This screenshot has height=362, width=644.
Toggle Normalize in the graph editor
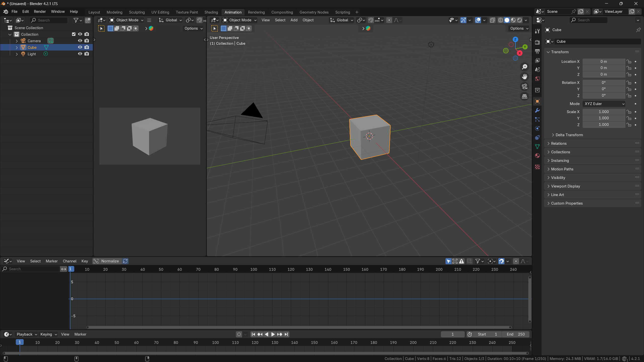coord(107,261)
